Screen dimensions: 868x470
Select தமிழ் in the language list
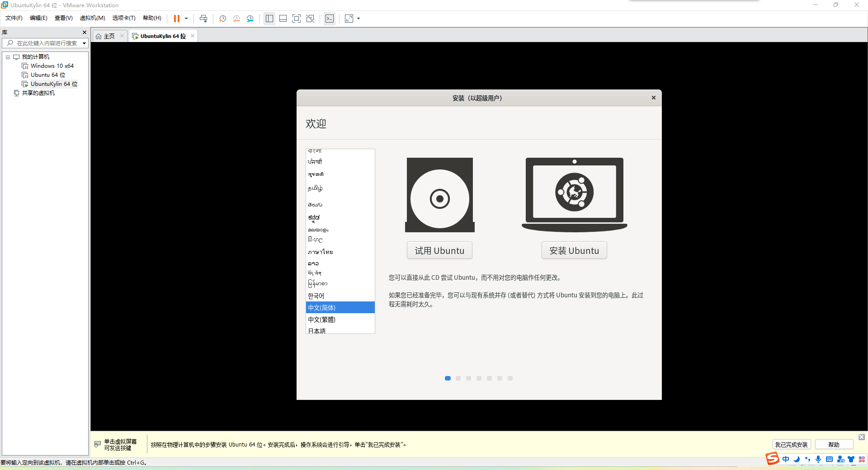(x=340, y=188)
